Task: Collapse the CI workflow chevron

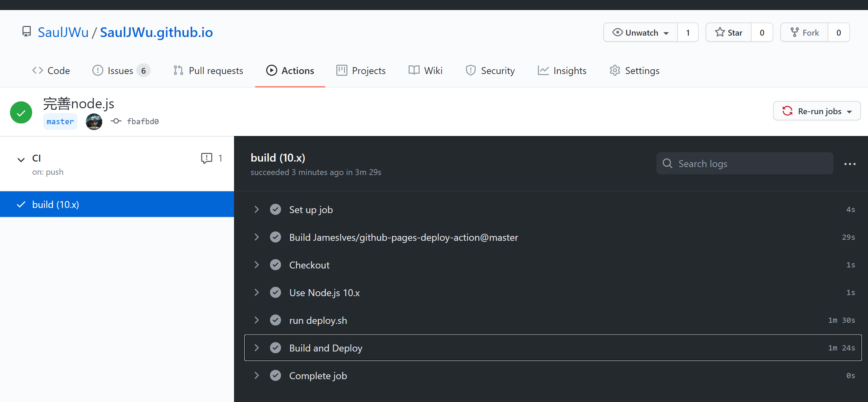Action: pyautogui.click(x=21, y=159)
